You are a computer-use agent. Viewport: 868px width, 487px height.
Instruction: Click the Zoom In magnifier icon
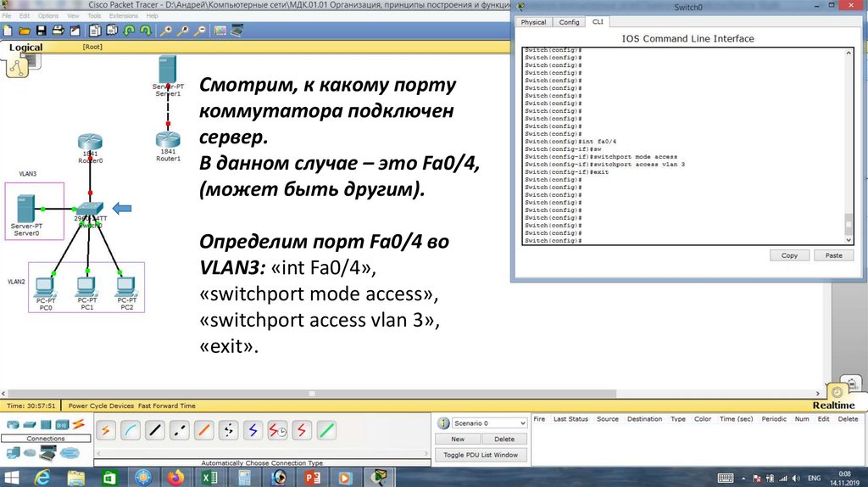pos(165,31)
